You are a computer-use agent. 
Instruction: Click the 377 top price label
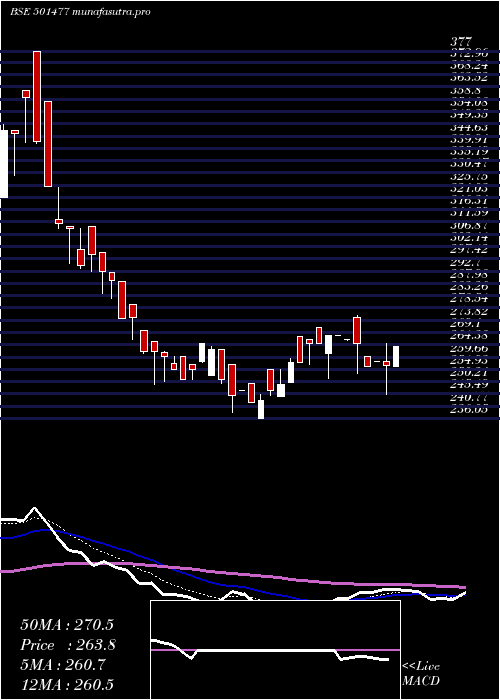pyautogui.click(x=460, y=43)
